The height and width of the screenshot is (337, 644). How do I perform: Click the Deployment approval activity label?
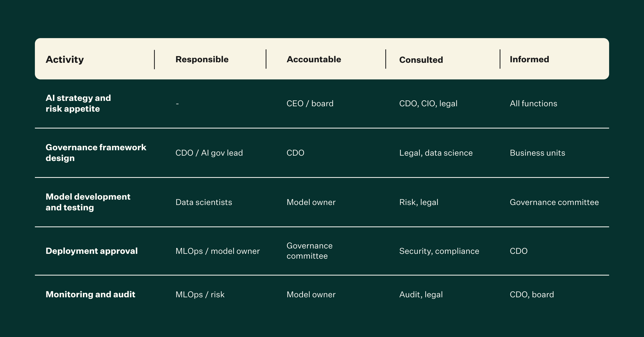point(92,251)
